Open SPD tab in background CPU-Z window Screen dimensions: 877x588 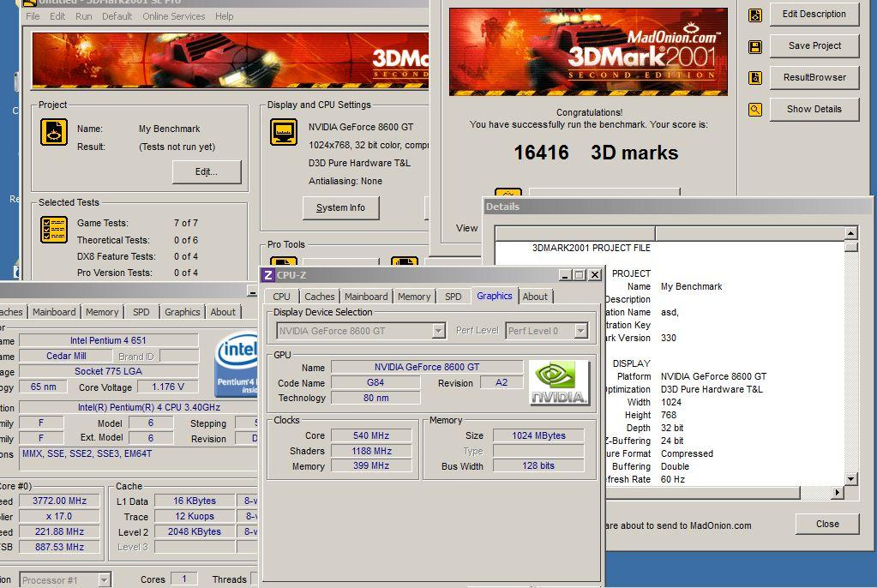click(141, 312)
